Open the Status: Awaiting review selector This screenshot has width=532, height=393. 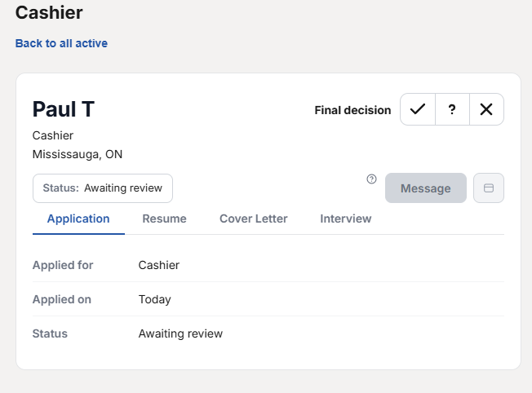pyautogui.click(x=103, y=188)
